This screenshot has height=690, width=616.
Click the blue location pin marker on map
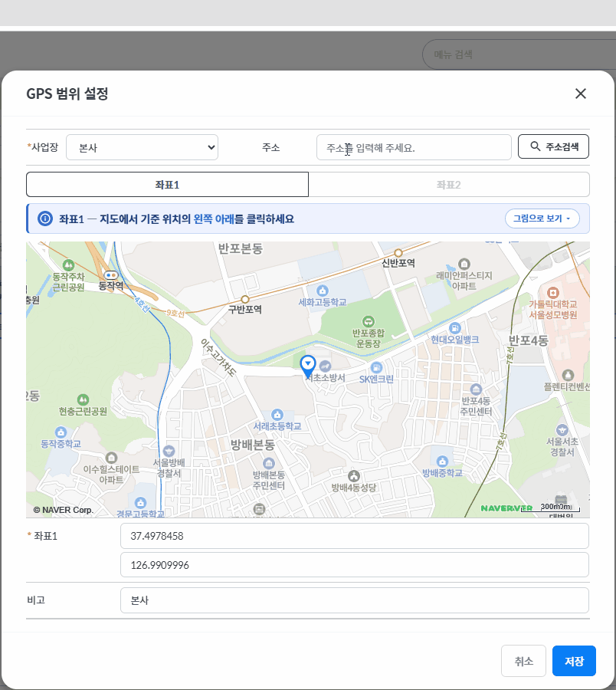tap(308, 366)
